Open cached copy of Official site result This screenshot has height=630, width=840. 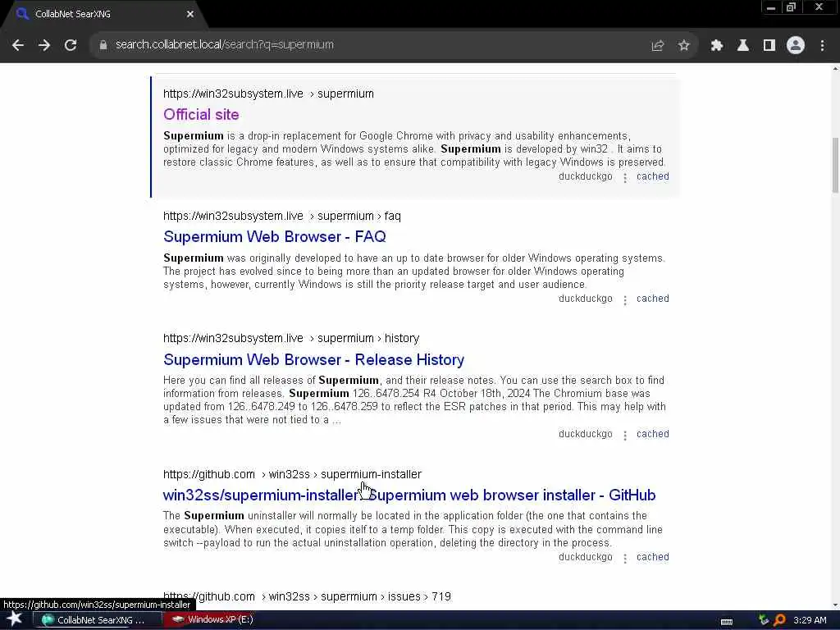652,176
